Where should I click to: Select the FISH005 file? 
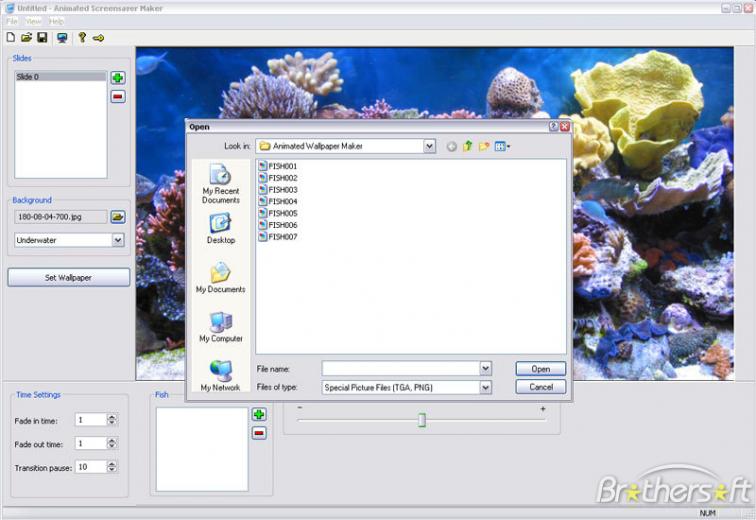point(278,213)
